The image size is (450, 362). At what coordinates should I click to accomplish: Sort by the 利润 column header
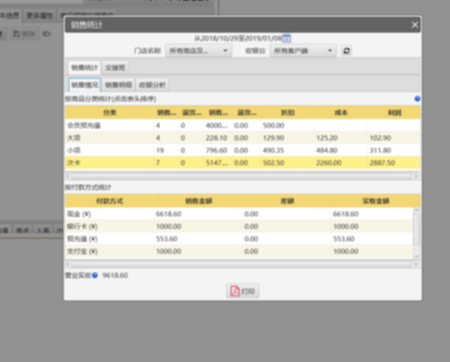coord(394,113)
